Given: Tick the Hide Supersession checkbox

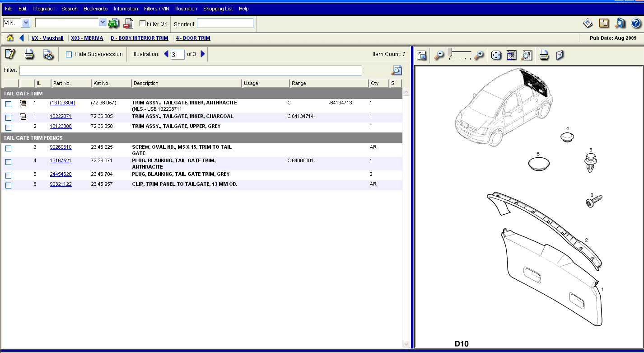Looking at the screenshot, I should tap(69, 54).
